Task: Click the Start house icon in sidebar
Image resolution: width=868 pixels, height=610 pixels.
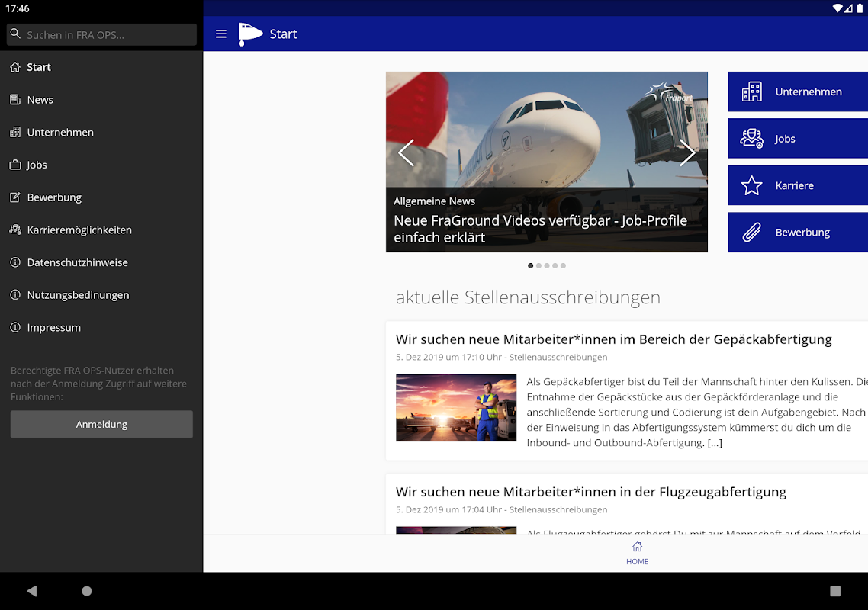Action: pos(15,67)
